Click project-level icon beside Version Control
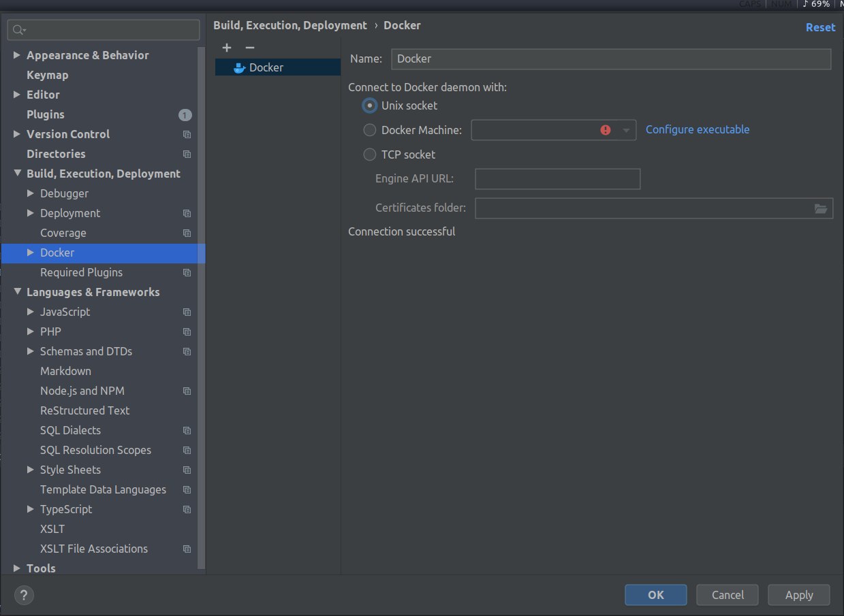This screenshot has height=616, width=844. coord(187,135)
